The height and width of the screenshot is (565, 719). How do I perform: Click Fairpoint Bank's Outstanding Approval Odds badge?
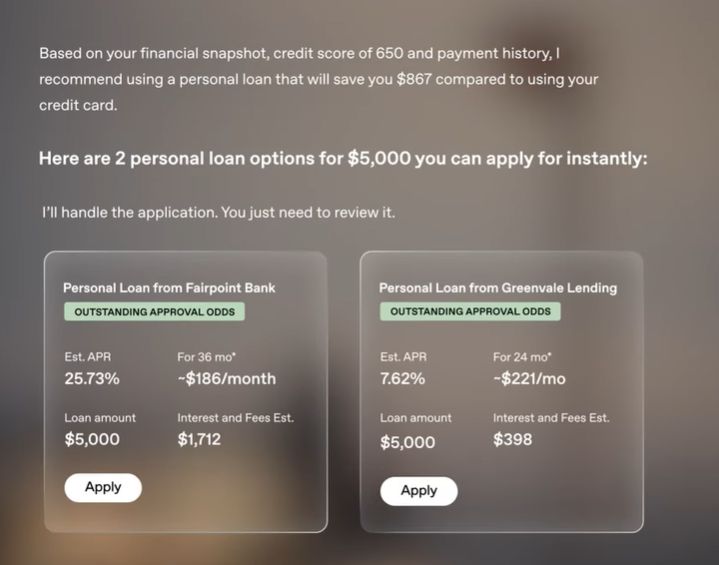tap(154, 312)
